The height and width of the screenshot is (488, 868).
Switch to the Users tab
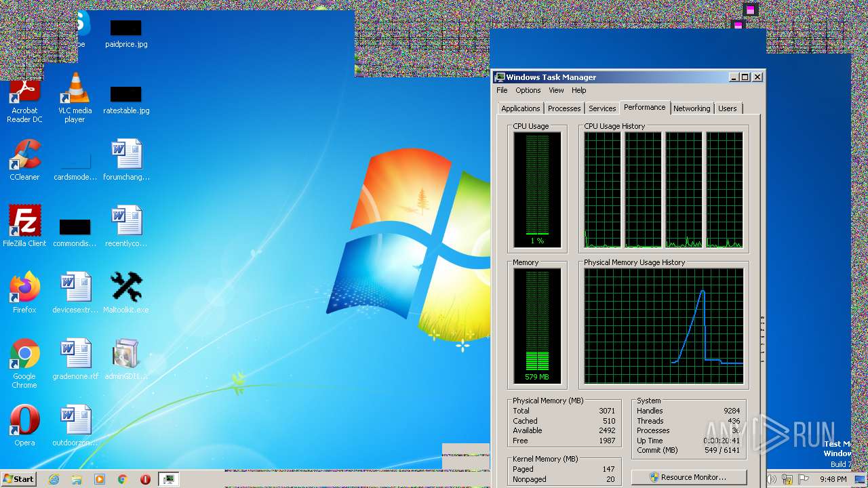727,108
